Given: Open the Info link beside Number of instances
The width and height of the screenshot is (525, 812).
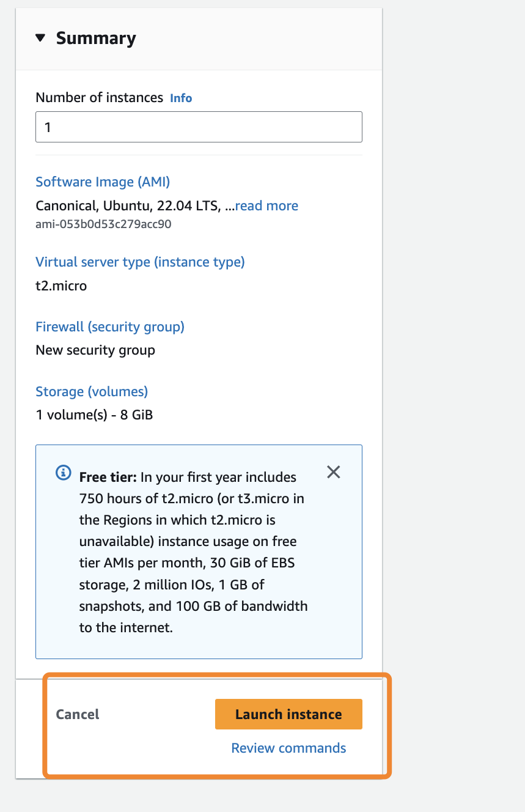Looking at the screenshot, I should pyautogui.click(x=181, y=98).
